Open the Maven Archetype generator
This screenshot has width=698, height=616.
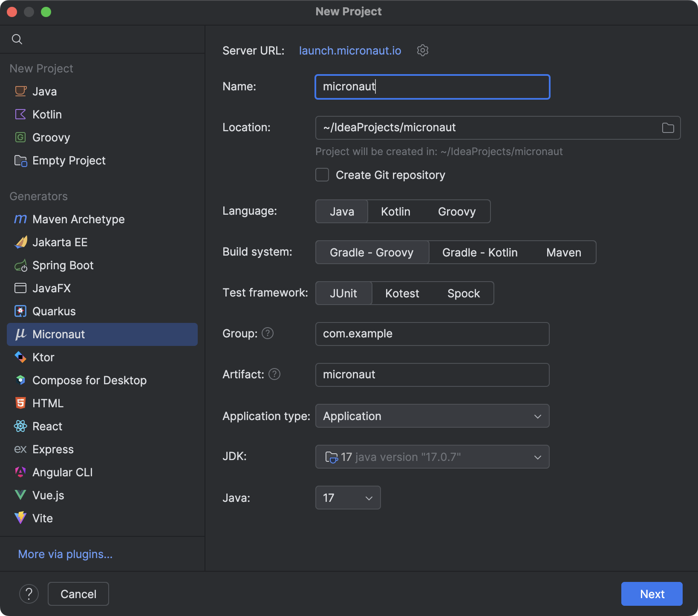click(x=78, y=219)
